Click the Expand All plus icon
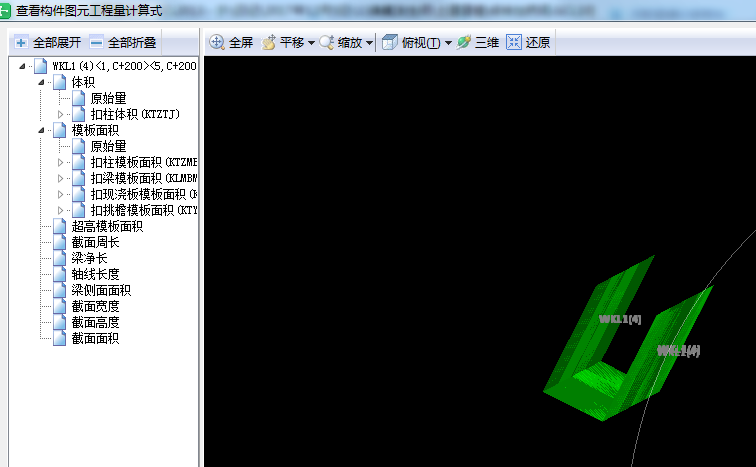This screenshot has height=467, width=756. tap(21, 43)
